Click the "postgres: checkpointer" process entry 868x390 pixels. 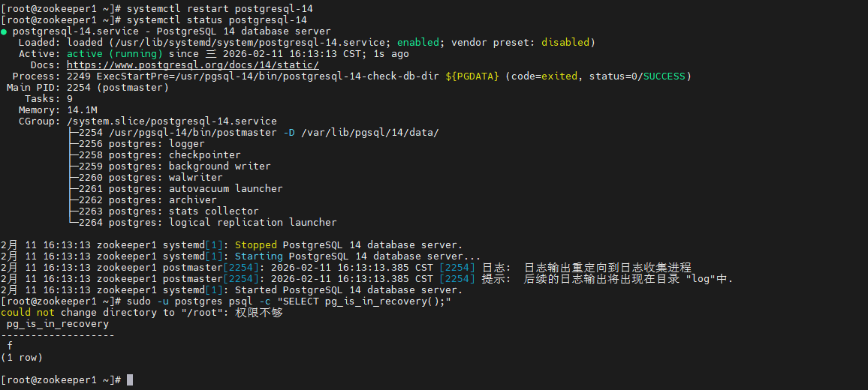click(174, 155)
